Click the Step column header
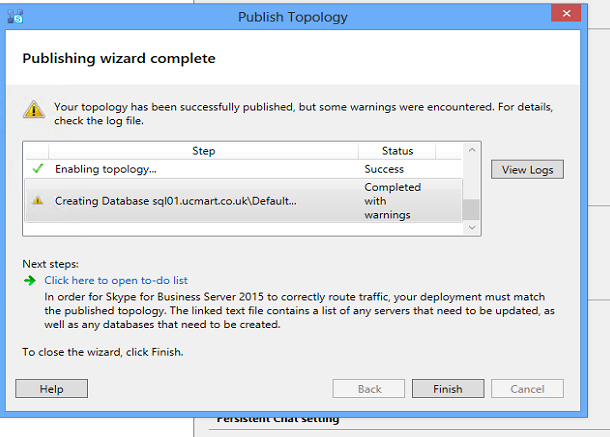The image size is (610, 437). (x=203, y=151)
